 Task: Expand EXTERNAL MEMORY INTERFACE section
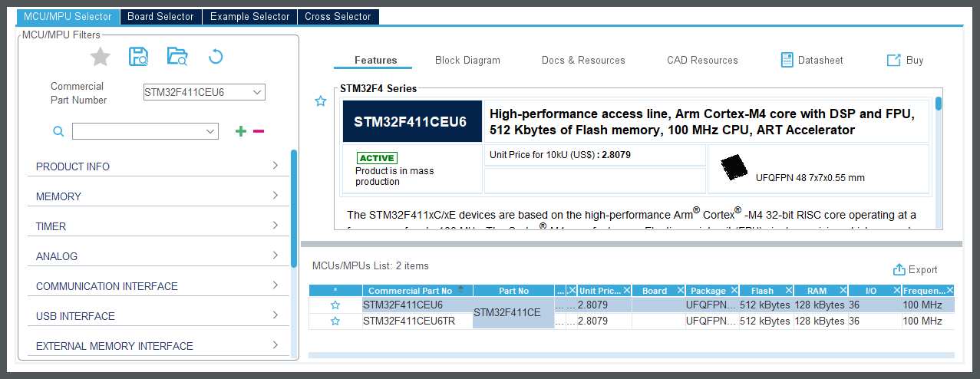pyautogui.click(x=159, y=346)
